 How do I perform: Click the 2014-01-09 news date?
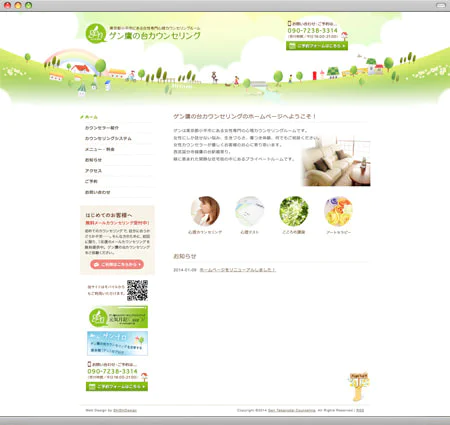185,270
